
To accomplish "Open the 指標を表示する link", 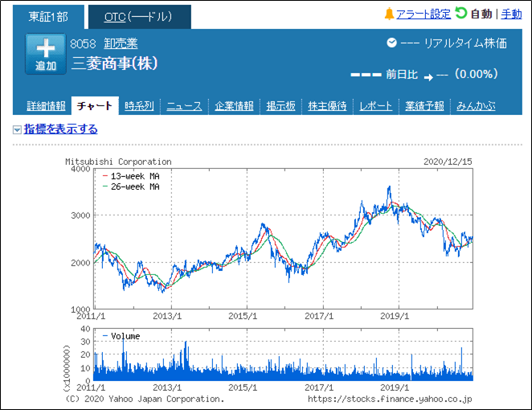I will tap(61, 129).
